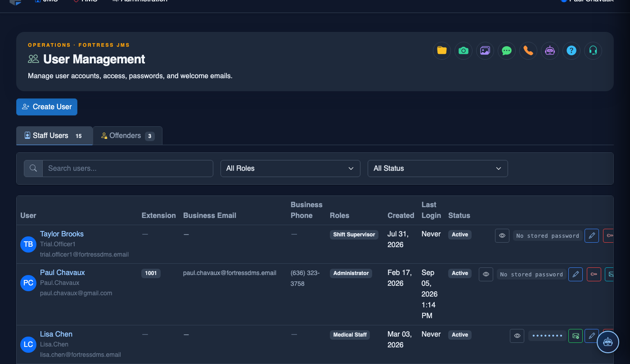Click the Administrator role badge
The width and height of the screenshot is (630, 364).
351,273
